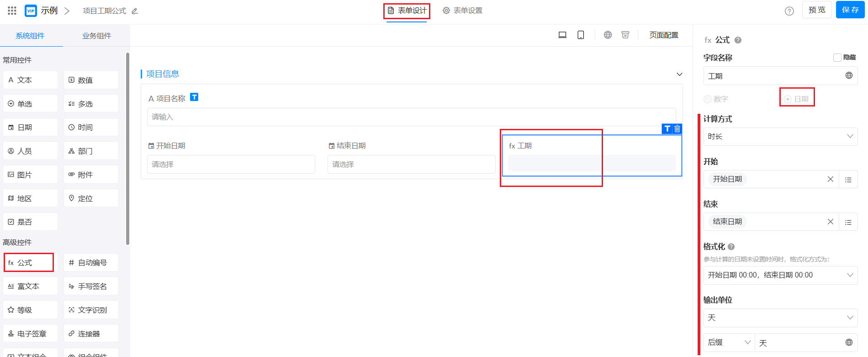This screenshot has width=868, height=357.
Task: Click the help question mark icon
Action: pos(789,11)
